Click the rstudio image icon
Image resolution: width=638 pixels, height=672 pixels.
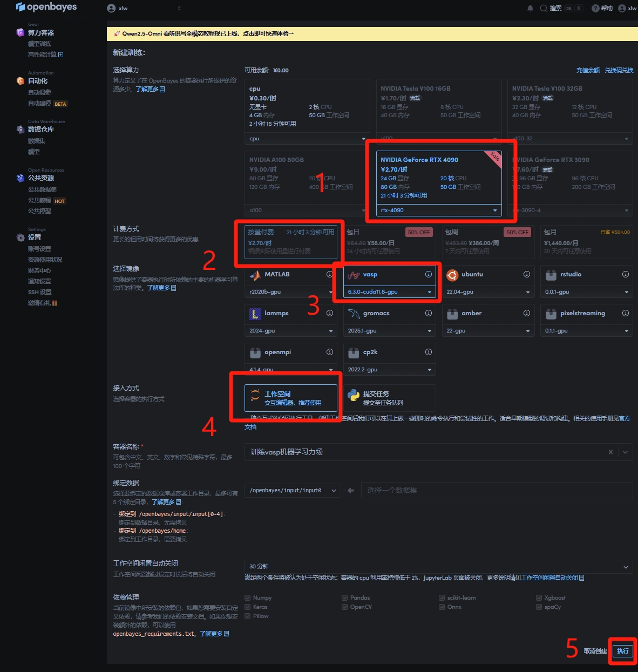(x=551, y=275)
